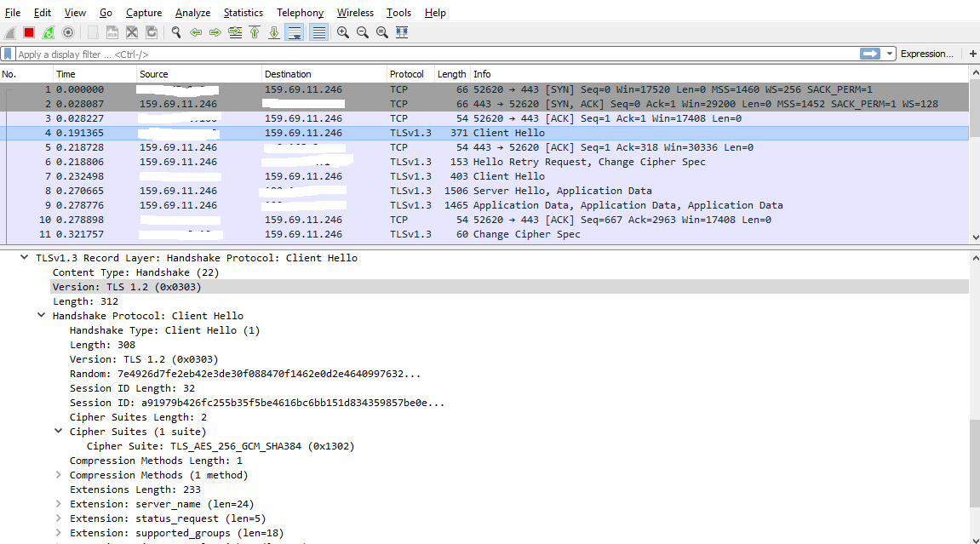The width and height of the screenshot is (980, 544).
Task: Sort by Info column header
Action: point(719,74)
